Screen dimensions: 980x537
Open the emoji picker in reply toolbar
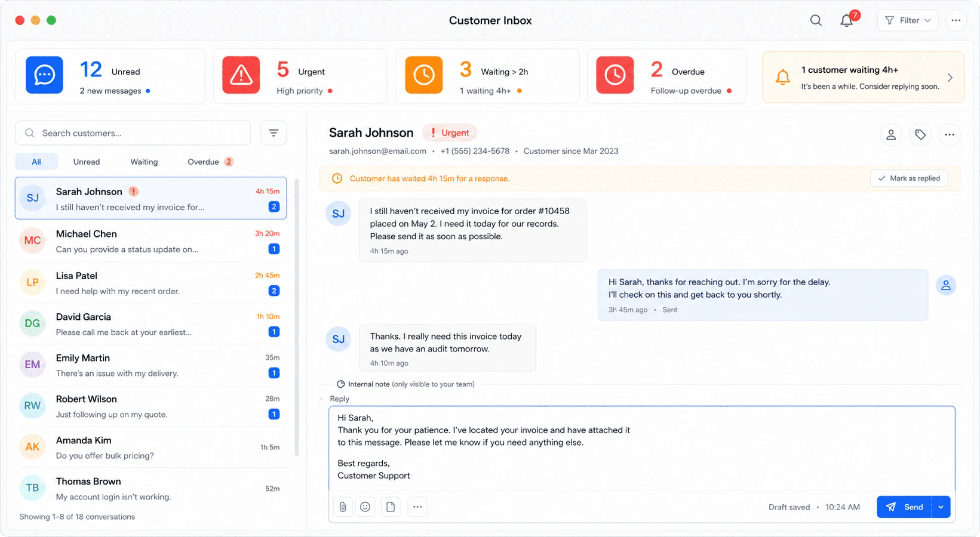pos(365,507)
